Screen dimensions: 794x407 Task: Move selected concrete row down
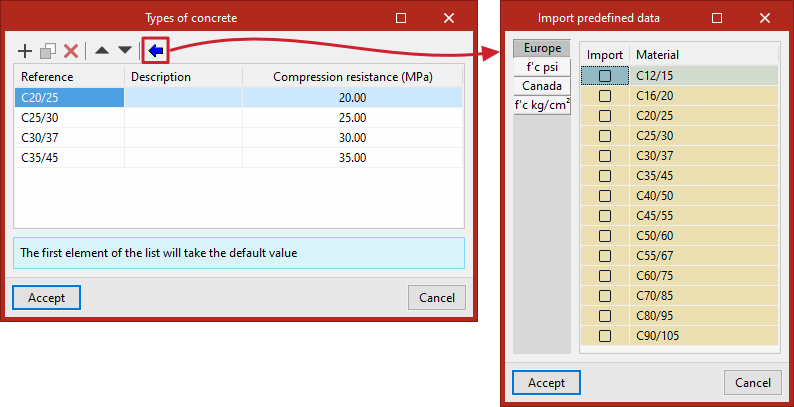coord(125,50)
